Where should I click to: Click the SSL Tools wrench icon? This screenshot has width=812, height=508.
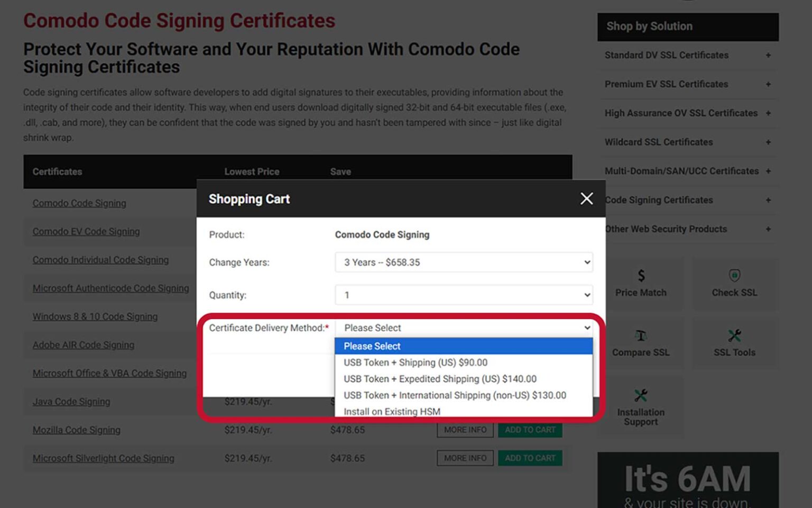(734, 335)
